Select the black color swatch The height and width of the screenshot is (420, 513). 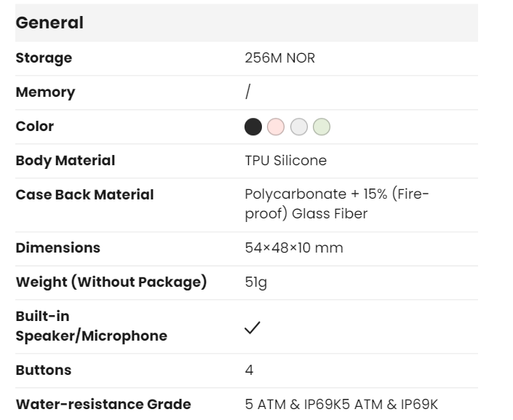click(x=253, y=127)
